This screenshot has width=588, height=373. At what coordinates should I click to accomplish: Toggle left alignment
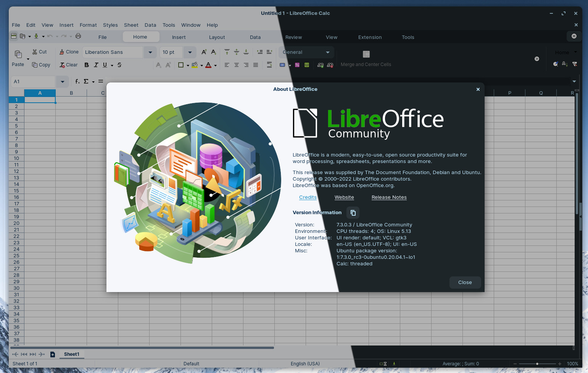tap(227, 65)
